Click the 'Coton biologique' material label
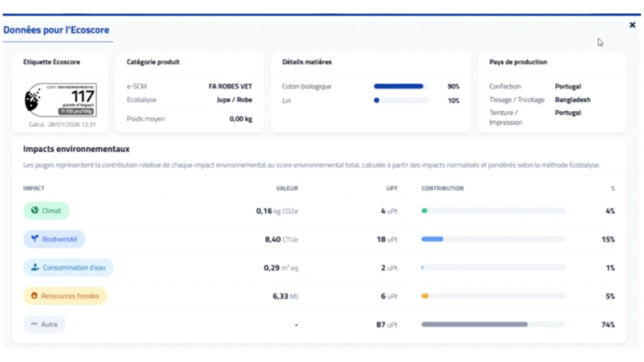 [x=306, y=86]
